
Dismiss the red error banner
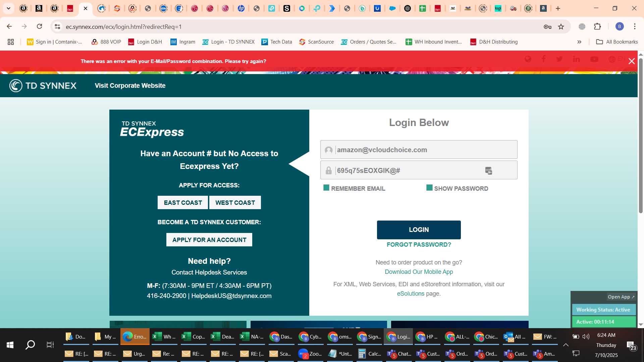click(x=632, y=61)
